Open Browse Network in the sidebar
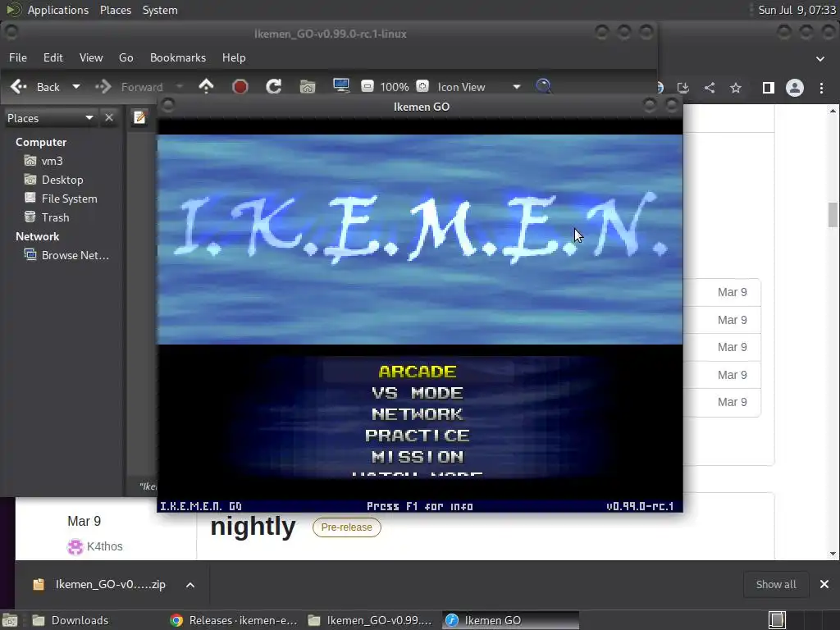Screen dimensions: 840x630 66,255
